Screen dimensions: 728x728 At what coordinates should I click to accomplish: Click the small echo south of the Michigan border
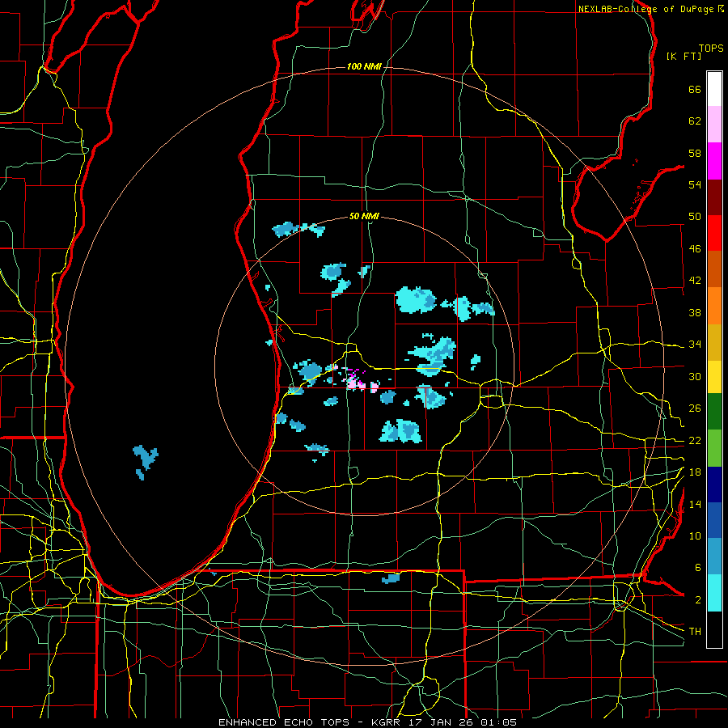coord(391,578)
